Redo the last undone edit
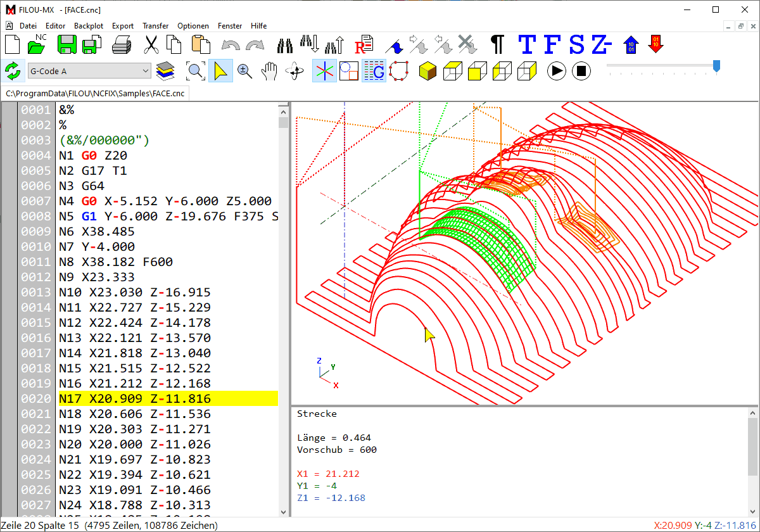This screenshot has height=532, width=760. (x=255, y=46)
